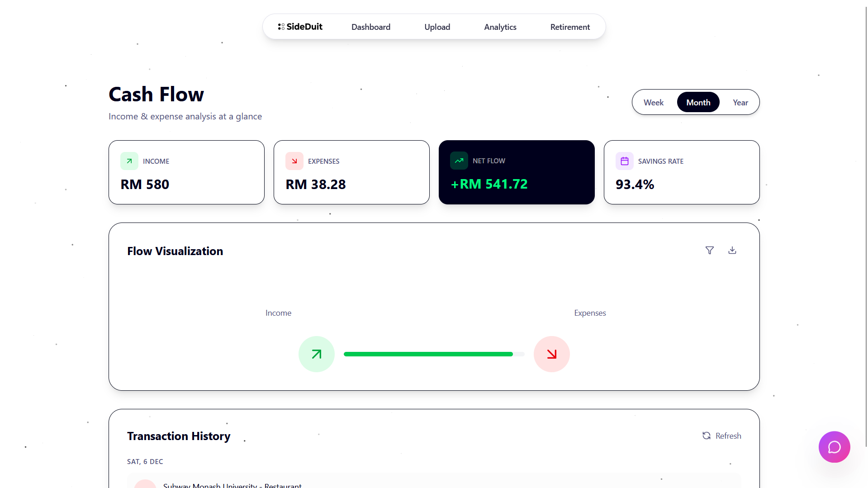The image size is (868, 488).
Task: Click the RM 580 income value
Action: pos(145,185)
